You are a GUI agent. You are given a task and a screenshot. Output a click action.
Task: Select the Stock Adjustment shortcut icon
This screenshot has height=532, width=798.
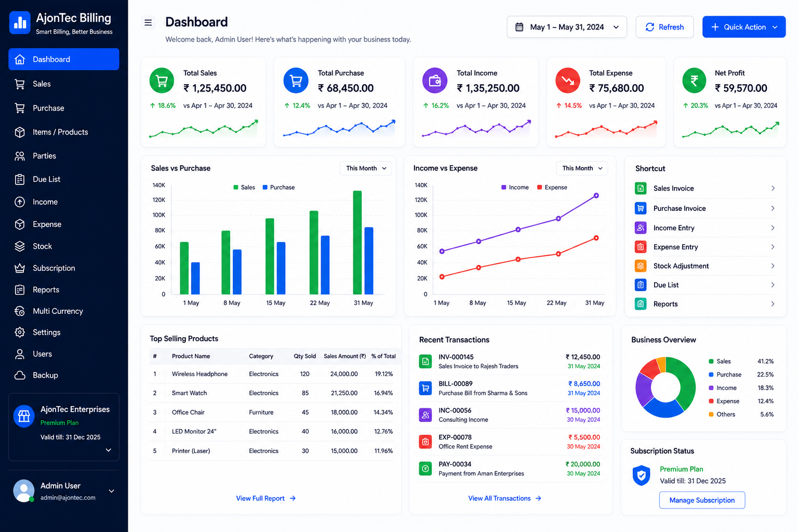[x=641, y=265]
